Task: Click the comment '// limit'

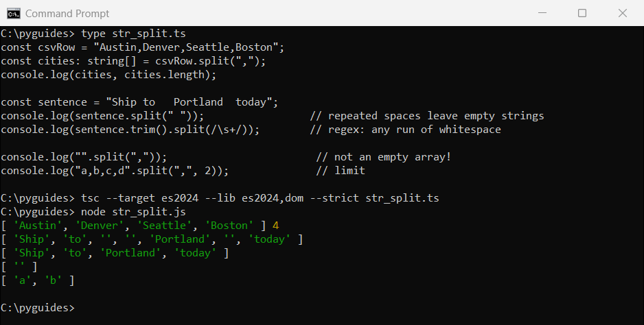Action: [x=341, y=171]
